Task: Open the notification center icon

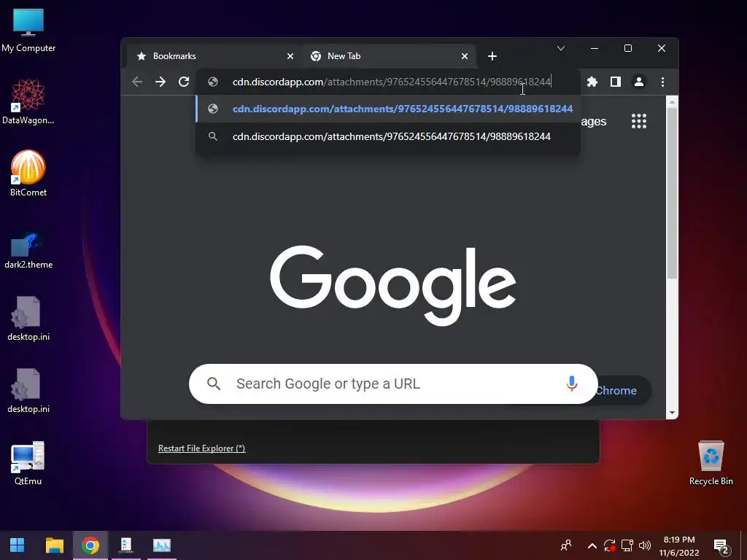Action: [x=721, y=545]
